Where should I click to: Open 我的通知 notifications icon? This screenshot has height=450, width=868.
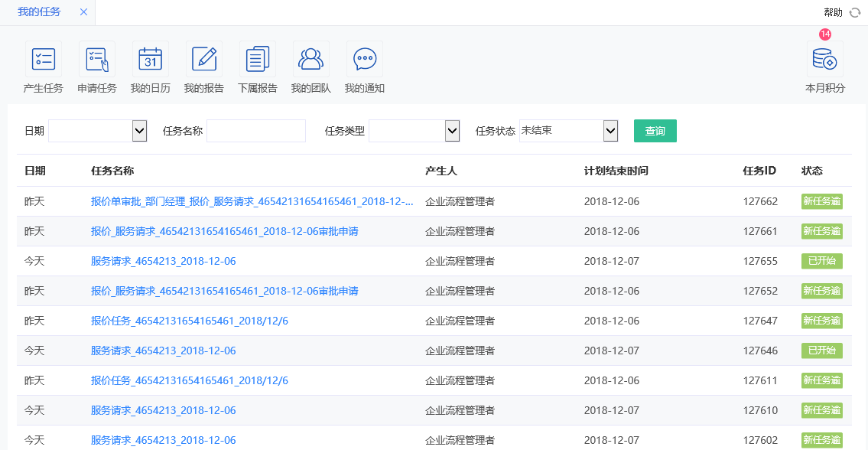tap(364, 58)
